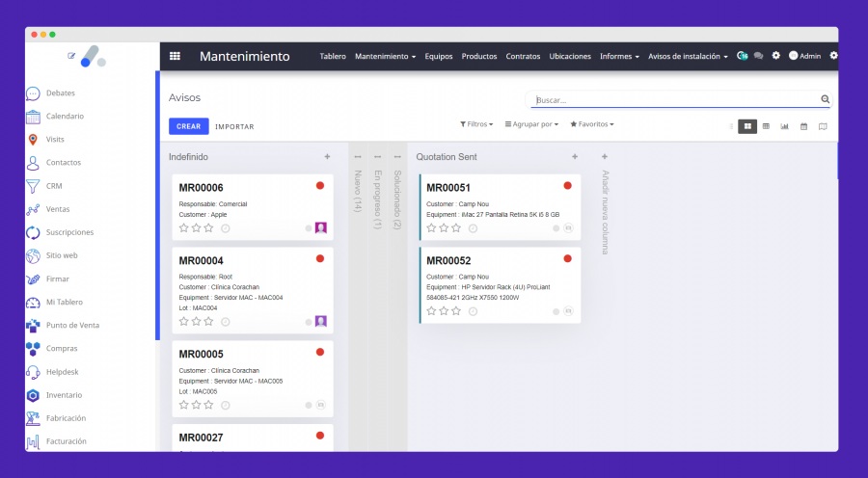Image resolution: width=868 pixels, height=478 pixels.
Task: Set third priority star on MR00052
Action: (456, 311)
